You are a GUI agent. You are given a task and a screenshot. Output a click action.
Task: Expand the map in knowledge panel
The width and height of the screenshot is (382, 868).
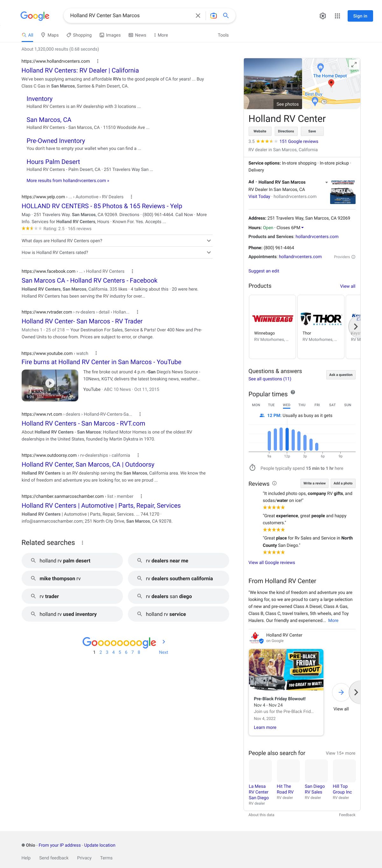tap(354, 64)
